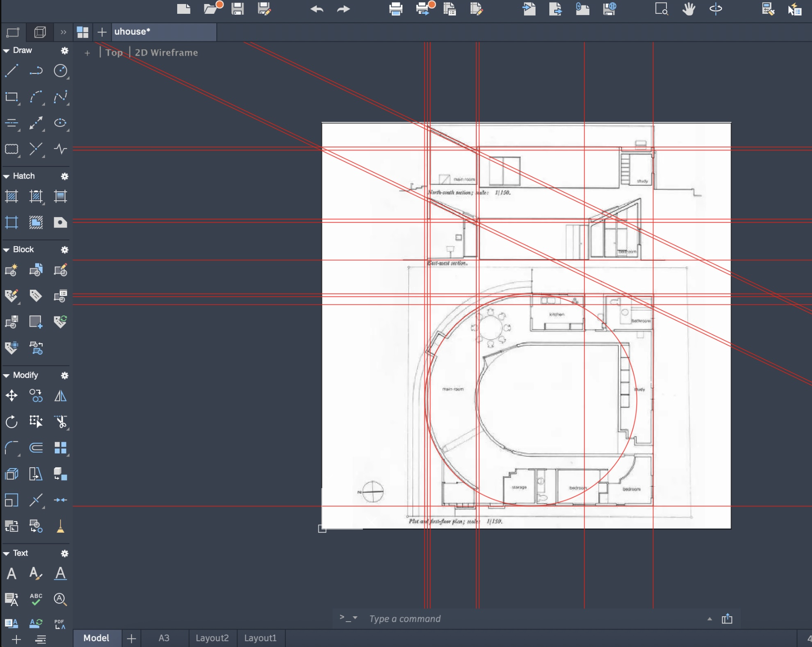Screen dimensions: 812x647
Task: Open the command line history dropdown
Action: pyautogui.click(x=355, y=618)
